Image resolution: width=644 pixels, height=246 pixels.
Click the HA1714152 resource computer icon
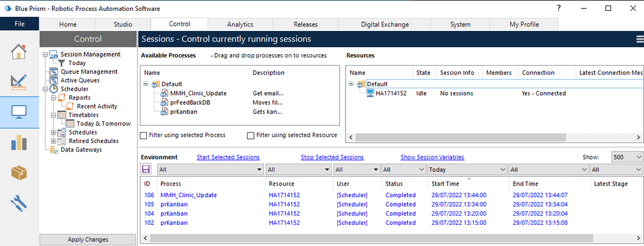(370, 93)
